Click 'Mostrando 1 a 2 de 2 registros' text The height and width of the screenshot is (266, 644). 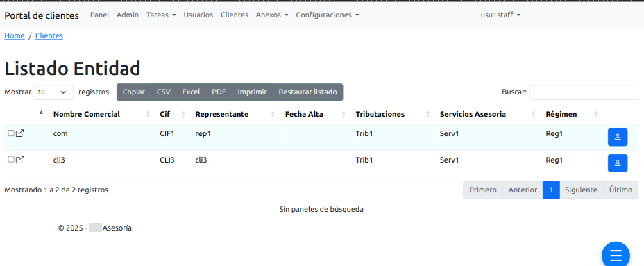point(56,190)
